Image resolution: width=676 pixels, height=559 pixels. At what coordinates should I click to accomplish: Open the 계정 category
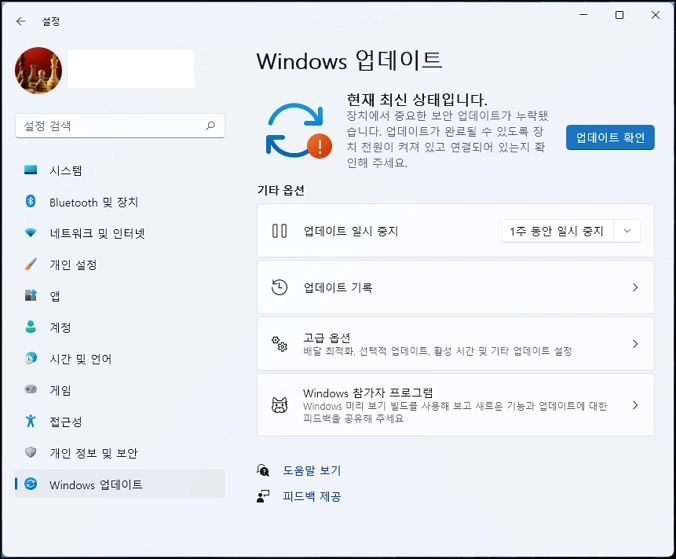[120, 327]
